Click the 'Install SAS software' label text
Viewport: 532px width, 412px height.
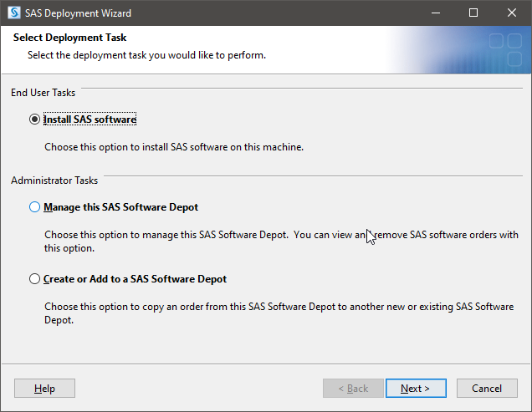point(90,120)
